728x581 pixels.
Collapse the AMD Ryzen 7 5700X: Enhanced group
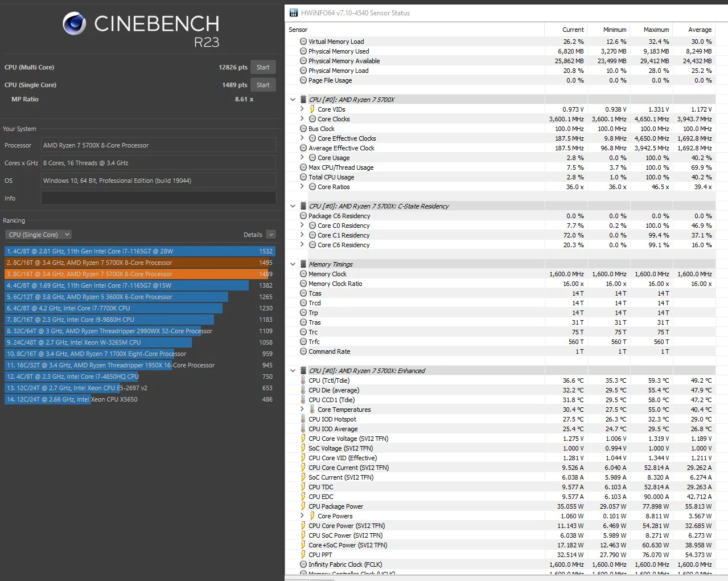tap(293, 371)
